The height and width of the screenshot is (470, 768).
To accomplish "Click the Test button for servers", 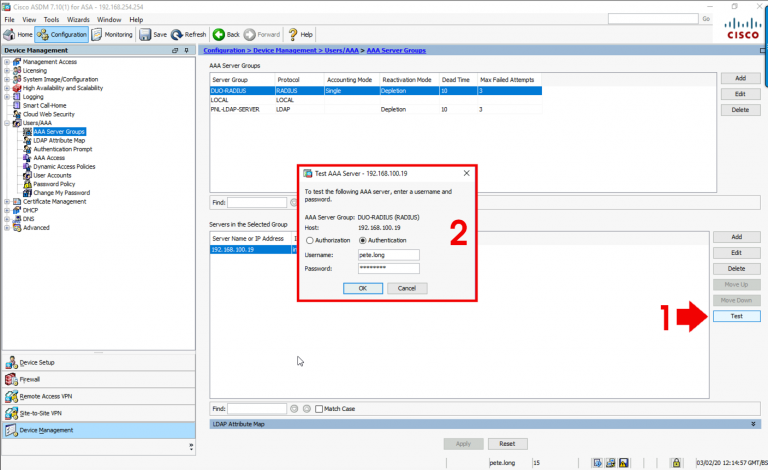I will [737, 316].
